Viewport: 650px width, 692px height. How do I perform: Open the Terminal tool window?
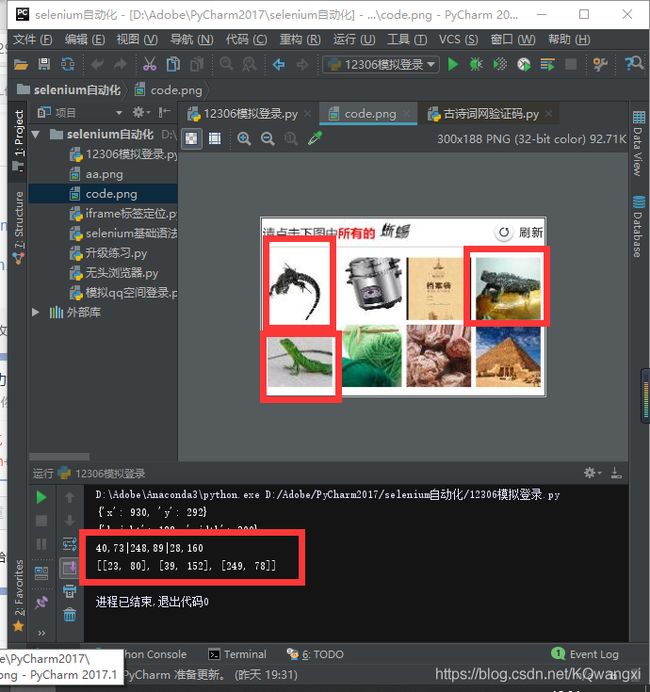pos(238,654)
